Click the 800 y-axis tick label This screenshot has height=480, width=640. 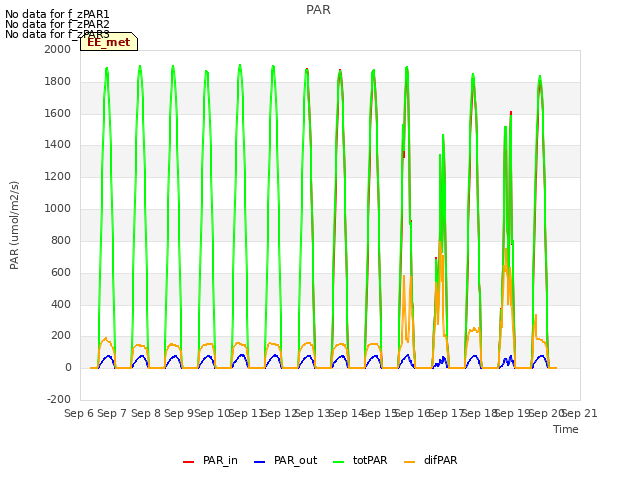[x=61, y=240]
